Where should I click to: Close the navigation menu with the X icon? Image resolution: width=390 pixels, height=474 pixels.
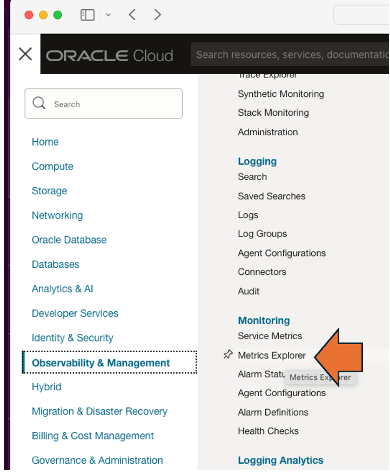click(25, 54)
